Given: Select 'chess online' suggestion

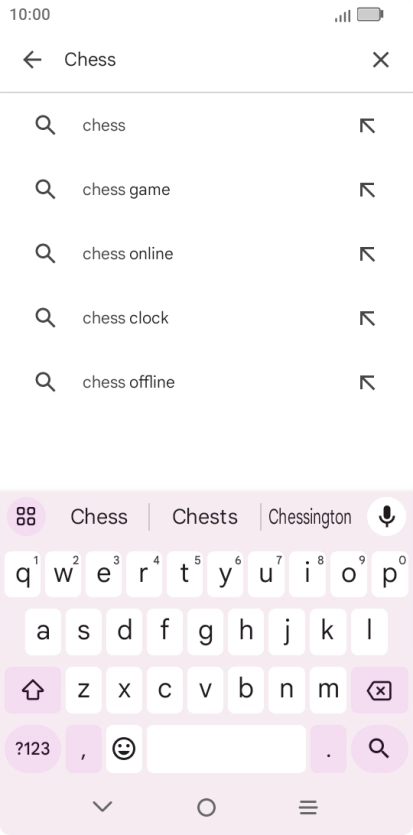Looking at the screenshot, I should (206, 254).
